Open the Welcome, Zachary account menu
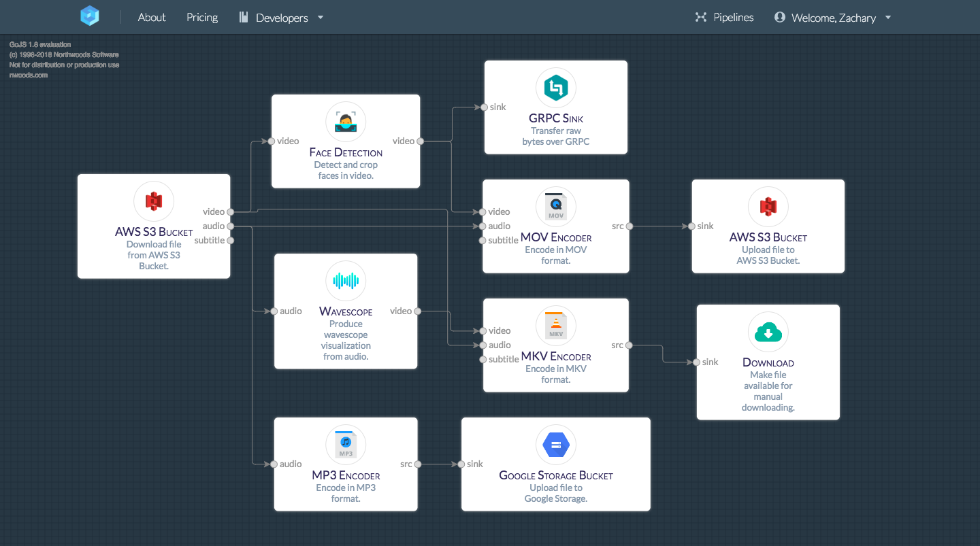 [834, 18]
